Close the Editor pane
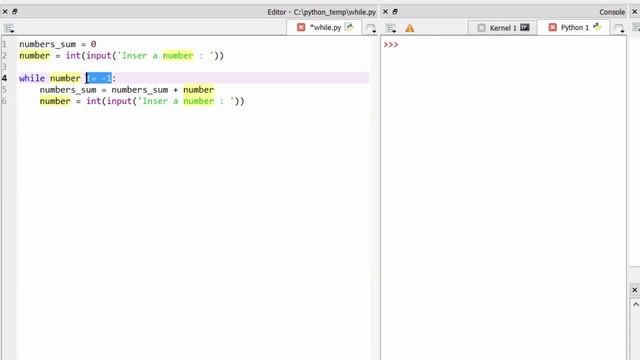 pyautogui.click(x=5, y=11)
